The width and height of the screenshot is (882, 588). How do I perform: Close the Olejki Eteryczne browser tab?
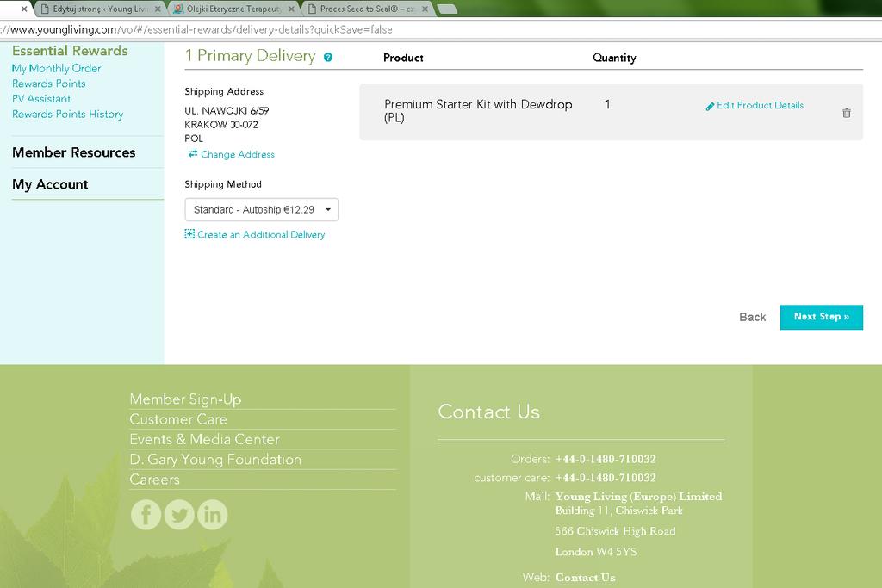click(291, 9)
